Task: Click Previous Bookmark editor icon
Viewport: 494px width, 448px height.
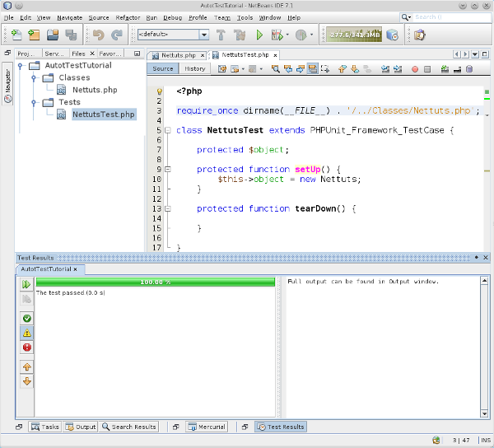Action: point(343,69)
